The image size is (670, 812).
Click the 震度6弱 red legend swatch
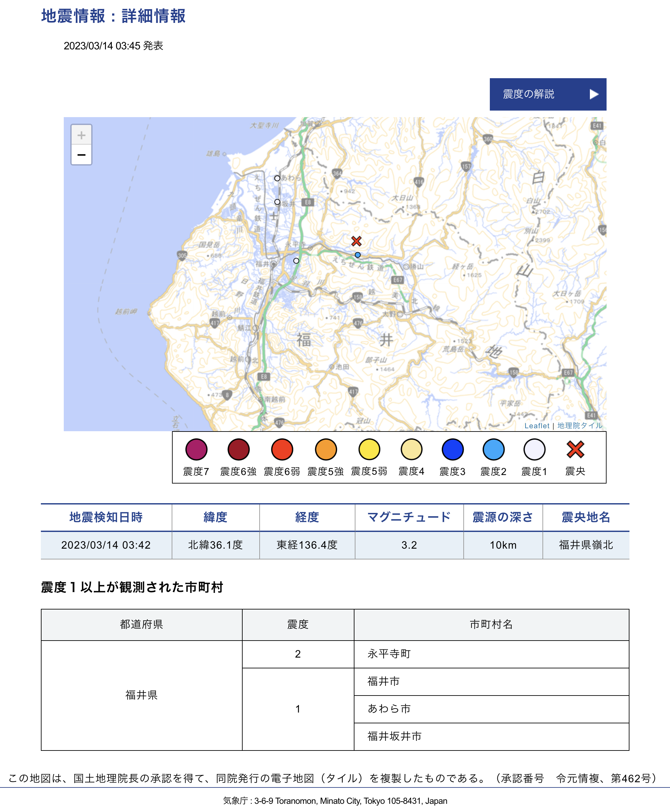(x=282, y=450)
